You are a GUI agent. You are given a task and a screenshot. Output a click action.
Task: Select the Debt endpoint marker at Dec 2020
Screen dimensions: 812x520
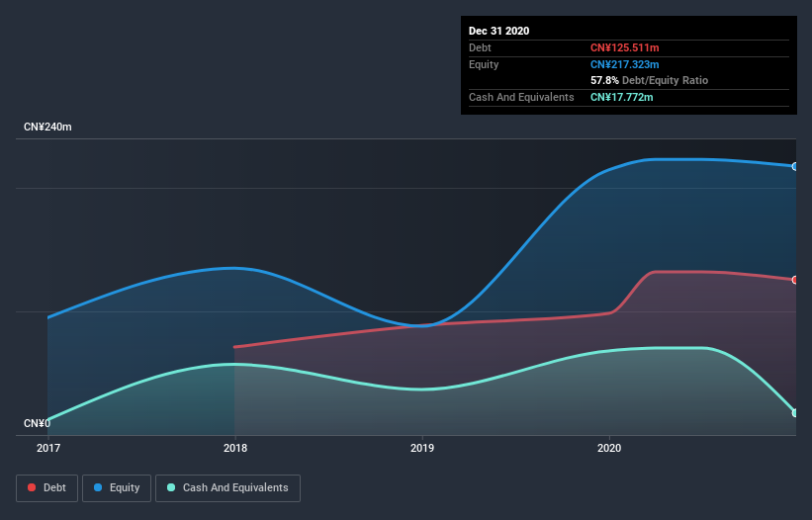[795, 280]
